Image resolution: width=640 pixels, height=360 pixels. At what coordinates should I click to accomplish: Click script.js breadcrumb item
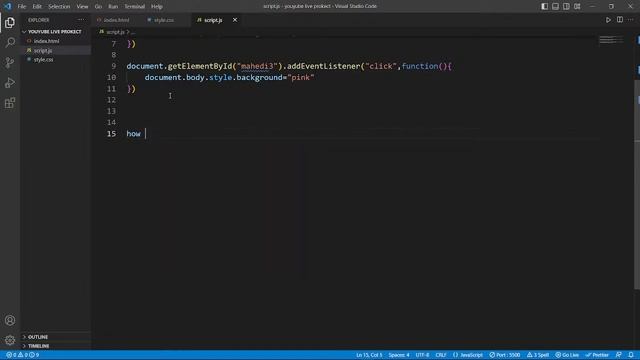[116, 32]
